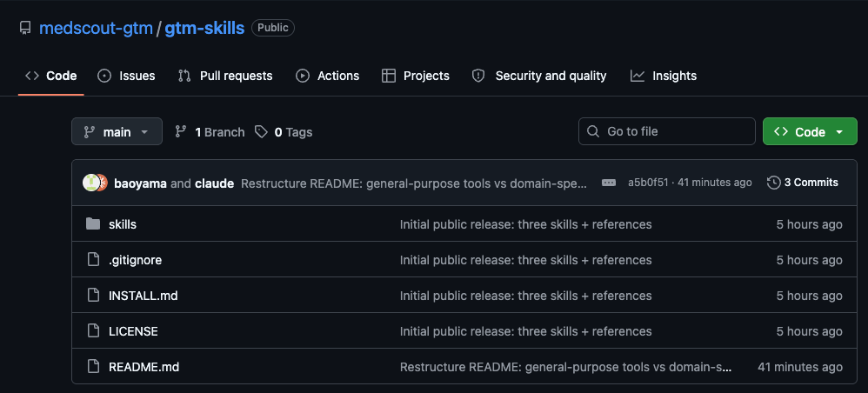Screen dimensions: 868x393
Task: Open the skills row commit message
Action: tap(526, 224)
